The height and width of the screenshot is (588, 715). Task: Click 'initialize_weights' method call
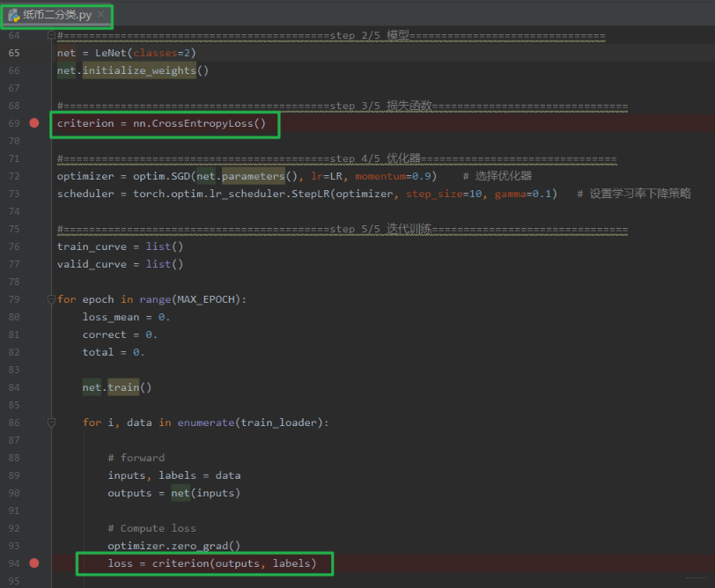point(139,70)
